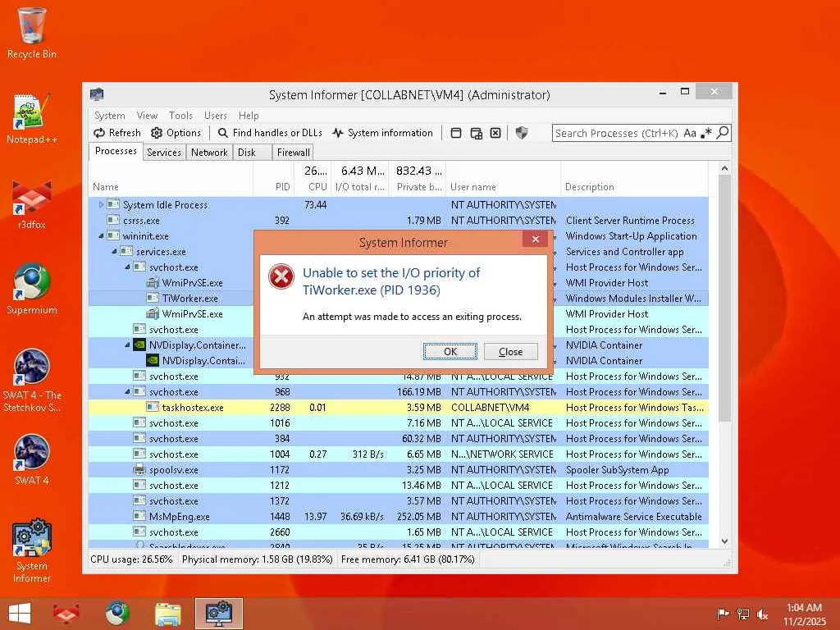840x630 pixels.
Task: Click 'Free memory: 6.41 GB' status entry
Action: pos(408,559)
